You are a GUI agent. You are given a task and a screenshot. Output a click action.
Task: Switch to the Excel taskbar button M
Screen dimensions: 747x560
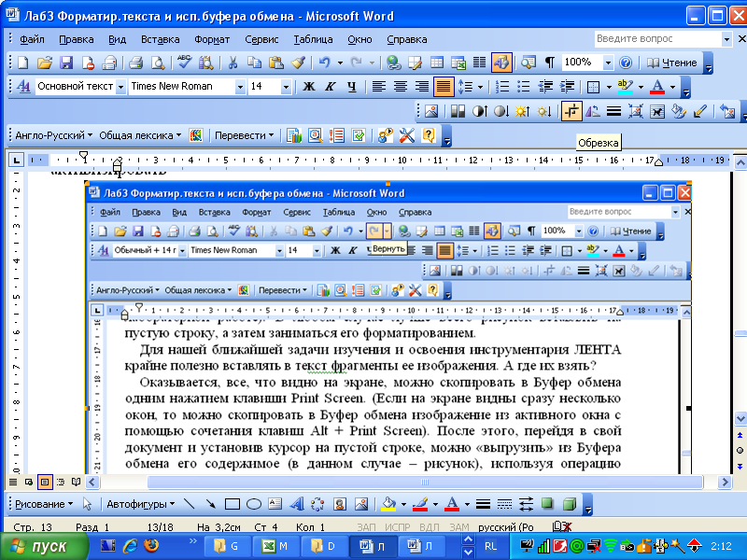click(275, 546)
